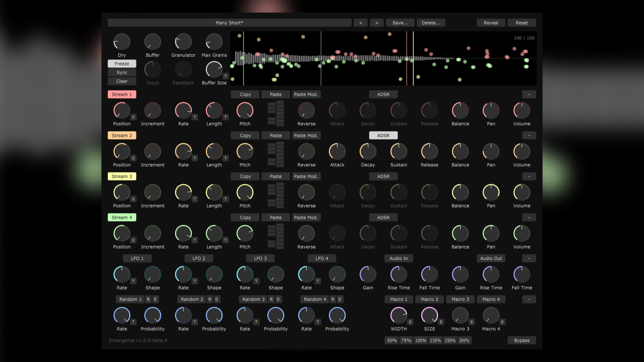644x362 pixels.
Task: Enable the ADSR envelope for Stream 1
Action: click(x=383, y=95)
